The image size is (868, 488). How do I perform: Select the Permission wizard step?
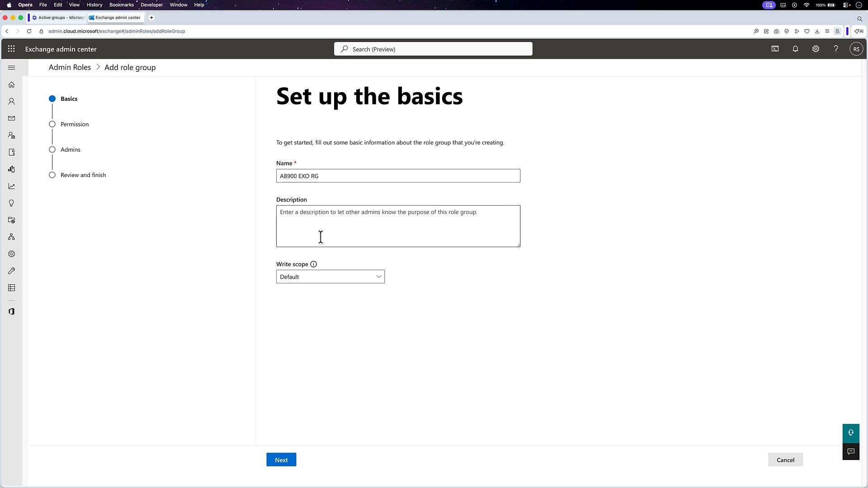pos(69,124)
